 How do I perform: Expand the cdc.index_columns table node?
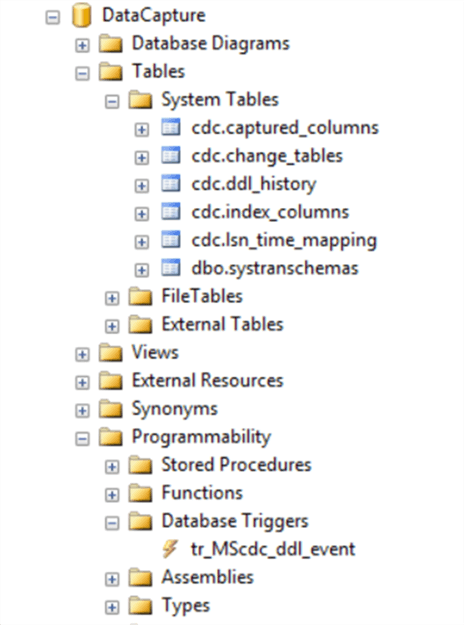click(142, 214)
